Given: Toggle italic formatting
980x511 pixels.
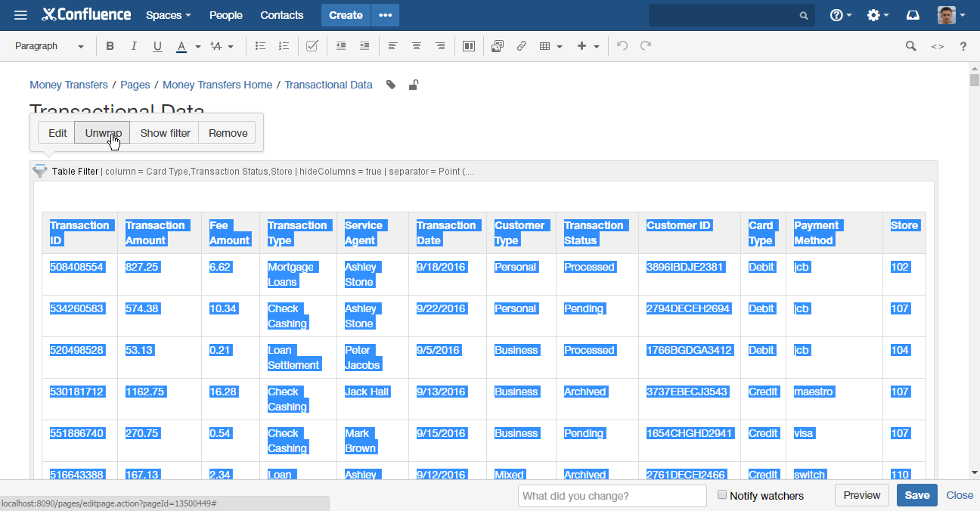Looking at the screenshot, I should tap(133, 46).
